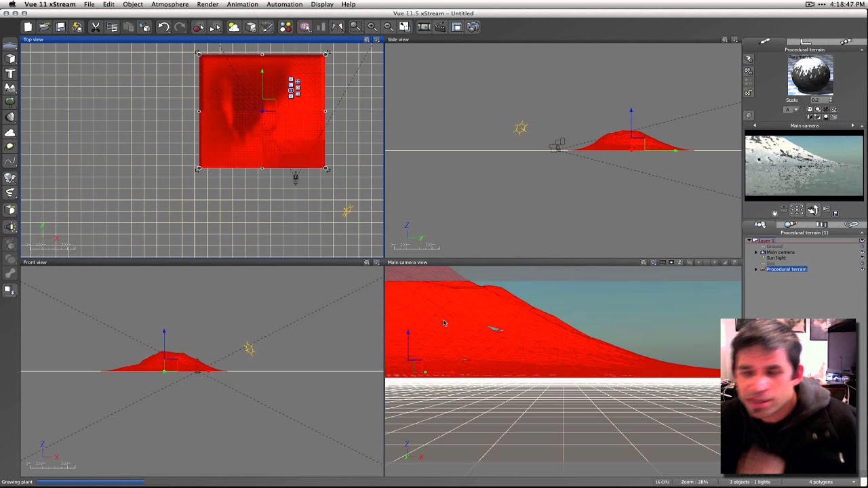The image size is (868, 488).
Task: Select the spotlight light tool
Action: pyautogui.click(x=10, y=227)
